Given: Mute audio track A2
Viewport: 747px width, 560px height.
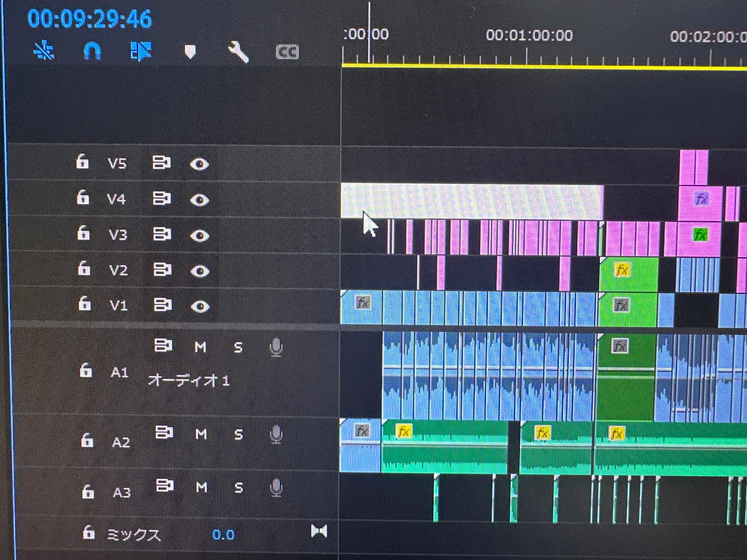Looking at the screenshot, I should 201,434.
